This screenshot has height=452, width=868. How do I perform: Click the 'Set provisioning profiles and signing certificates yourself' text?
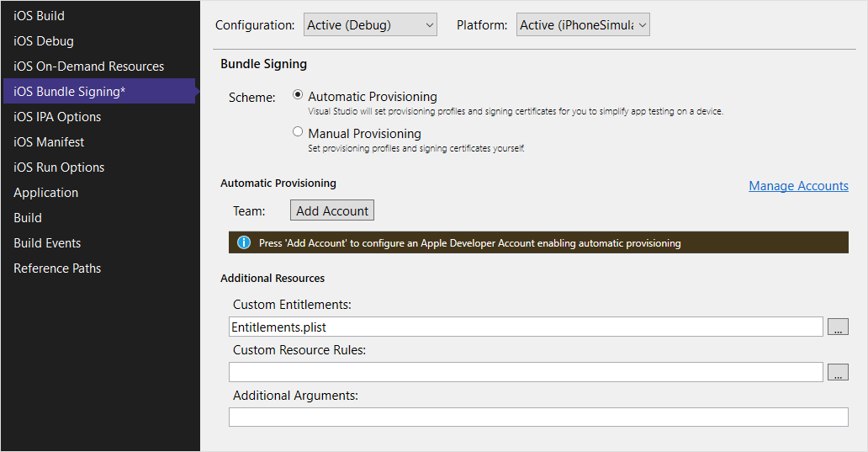click(416, 148)
